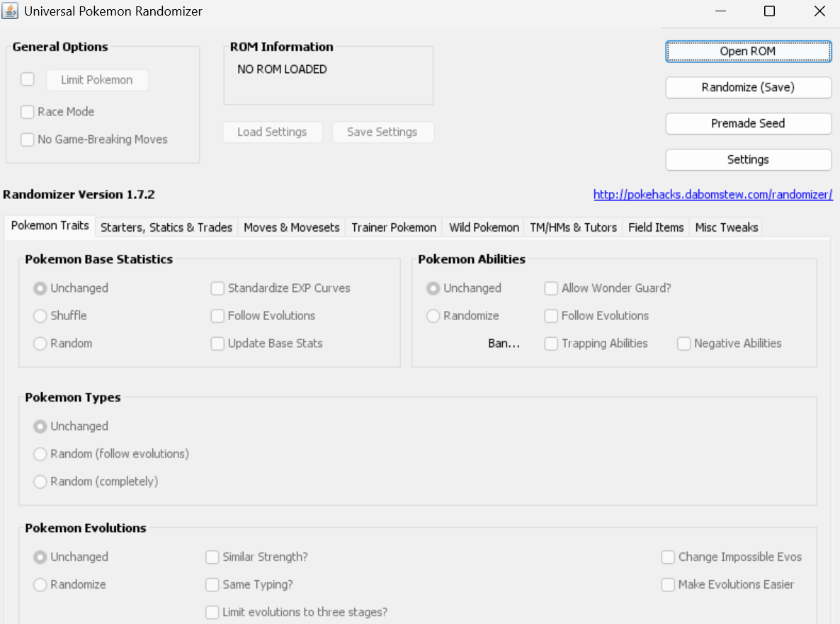The width and height of the screenshot is (840, 624).
Task: Select Unchanged under Pokemon Base Statistics
Action: tap(40, 289)
